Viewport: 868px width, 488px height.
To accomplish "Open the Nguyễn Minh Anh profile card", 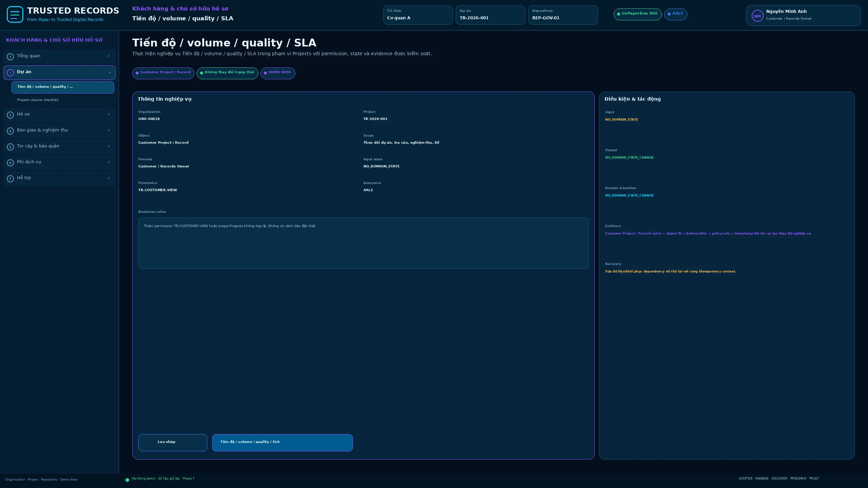I will click(803, 16).
